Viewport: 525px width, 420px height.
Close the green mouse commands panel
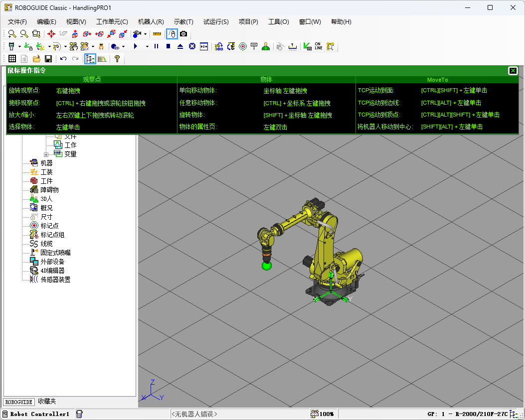[513, 71]
